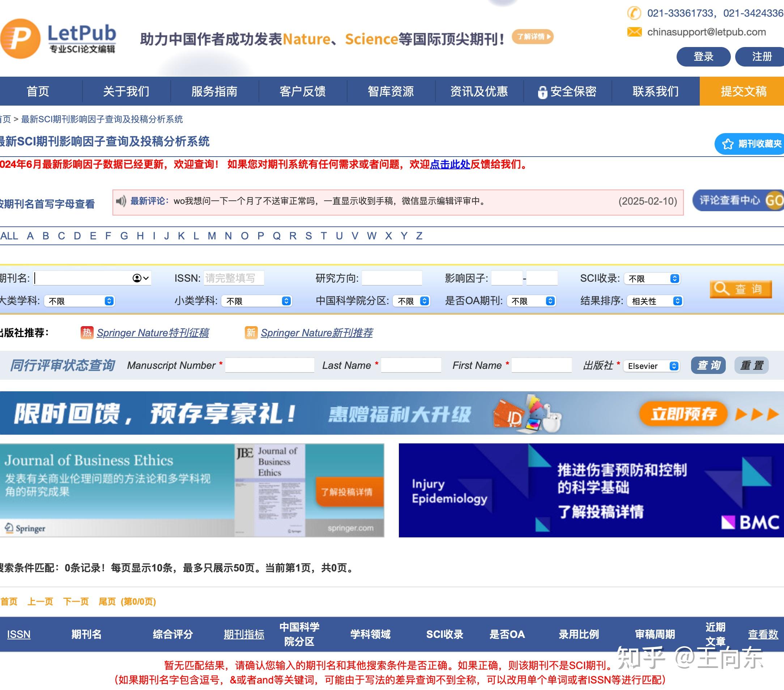The height and width of the screenshot is (690, 784).
Task: Click the LetPub orange P logo
Action: (x=20, y=38)
